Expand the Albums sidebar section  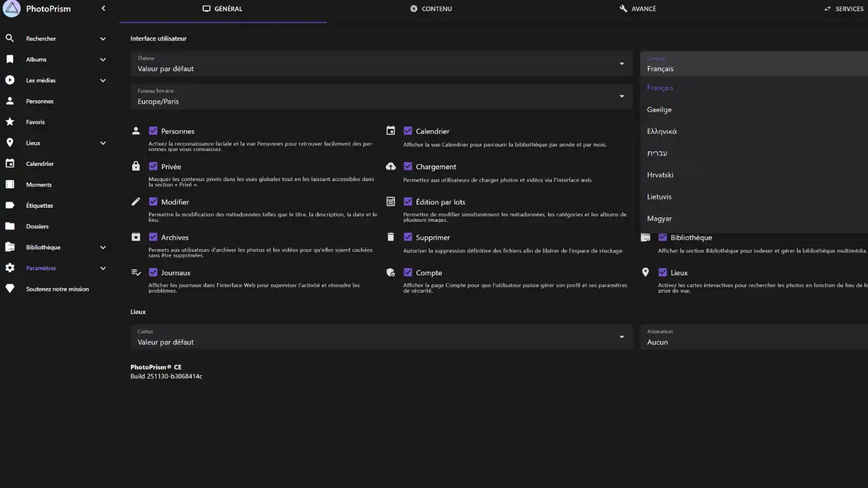point(102,60)
